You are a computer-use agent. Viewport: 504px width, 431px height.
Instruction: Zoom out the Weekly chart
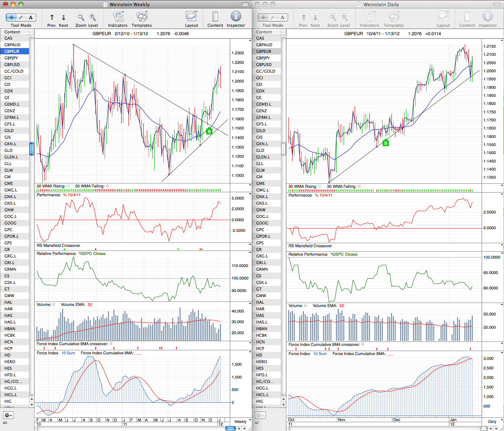[80, 17]
